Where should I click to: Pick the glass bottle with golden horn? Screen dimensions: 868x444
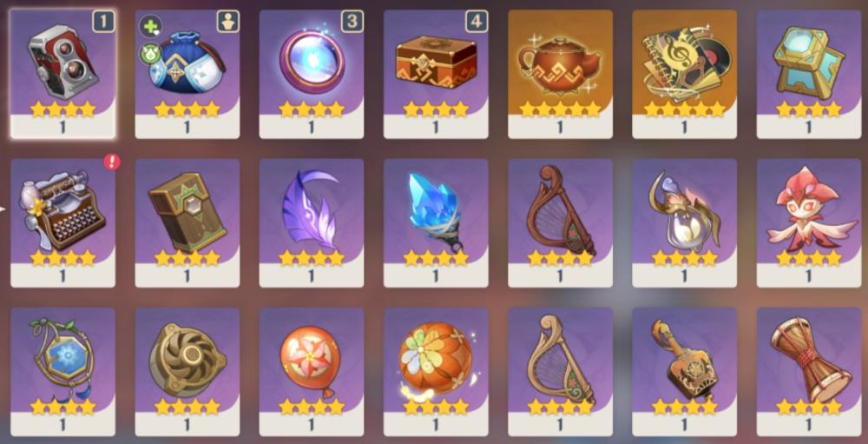[x=684, y=222]
